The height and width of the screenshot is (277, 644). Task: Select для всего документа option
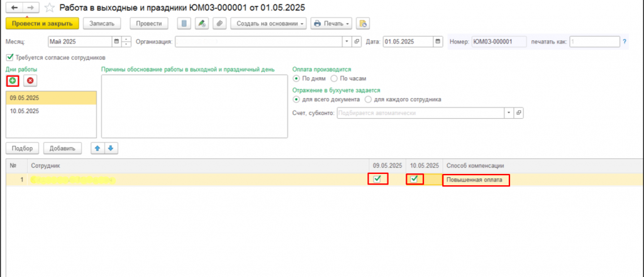point(296,99)
